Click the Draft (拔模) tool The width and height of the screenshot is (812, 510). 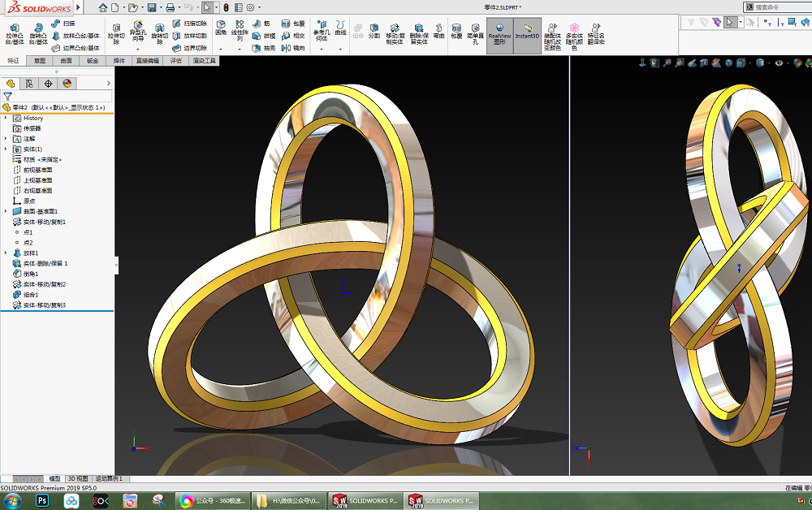click(264, 36)
